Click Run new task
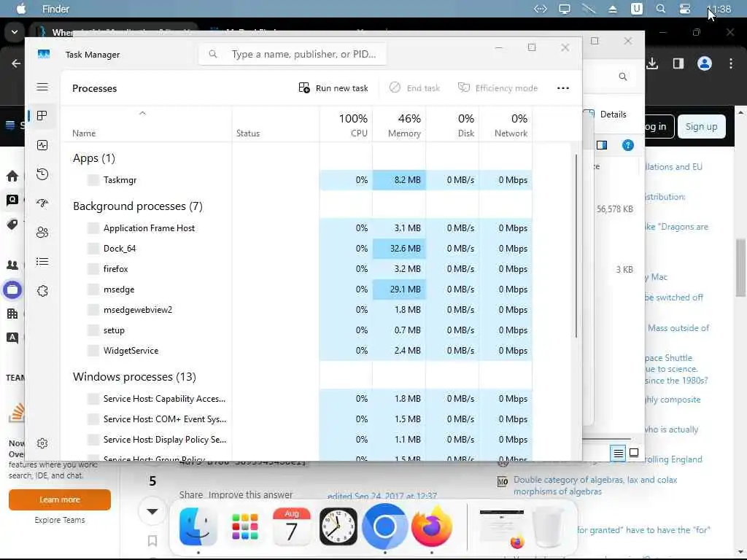This screenshot has width=747, height=560. point(333,88)
